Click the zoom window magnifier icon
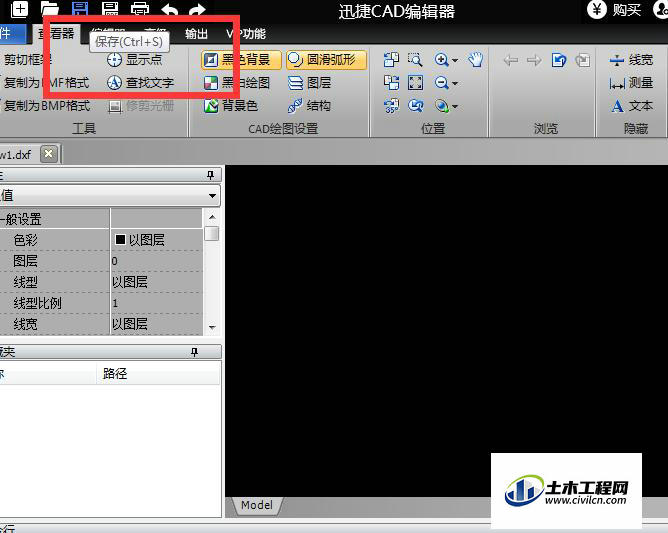 pyautogui.click(x=415, y=60)
